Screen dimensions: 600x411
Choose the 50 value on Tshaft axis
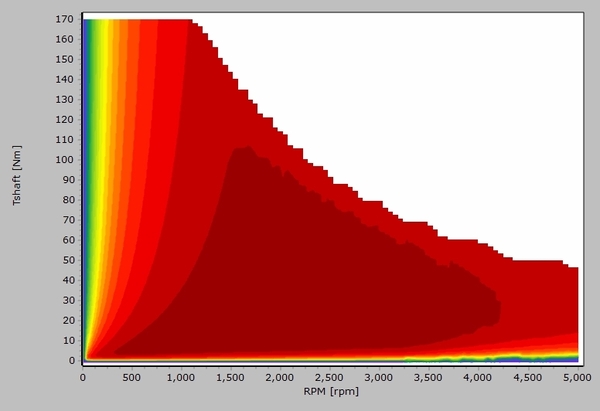[x=68, y=260]
